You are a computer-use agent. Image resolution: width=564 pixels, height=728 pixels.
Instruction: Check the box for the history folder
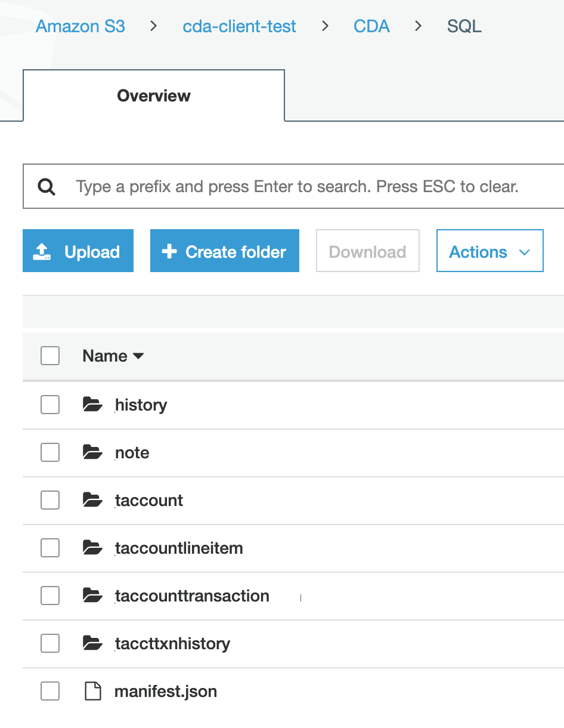[x=50, y=405]
